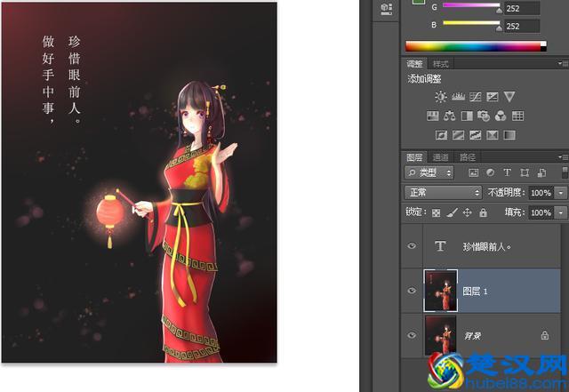The height and width of the screenshot is (392, 569).
Task: Add a Levels adjustment
Action: (459, 97)
